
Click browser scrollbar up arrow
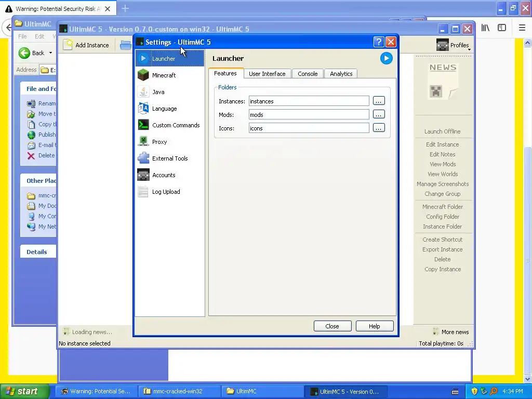pos(527,43)
